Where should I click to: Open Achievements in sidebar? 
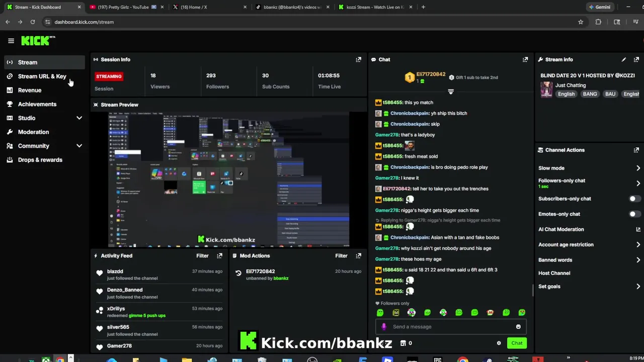(x=45, y=104)
